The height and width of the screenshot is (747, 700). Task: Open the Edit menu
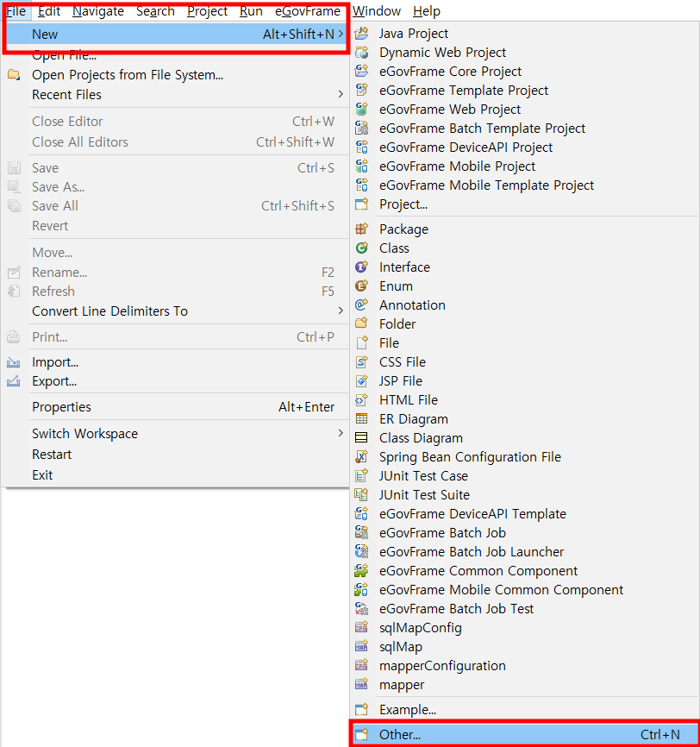(49, 11)
